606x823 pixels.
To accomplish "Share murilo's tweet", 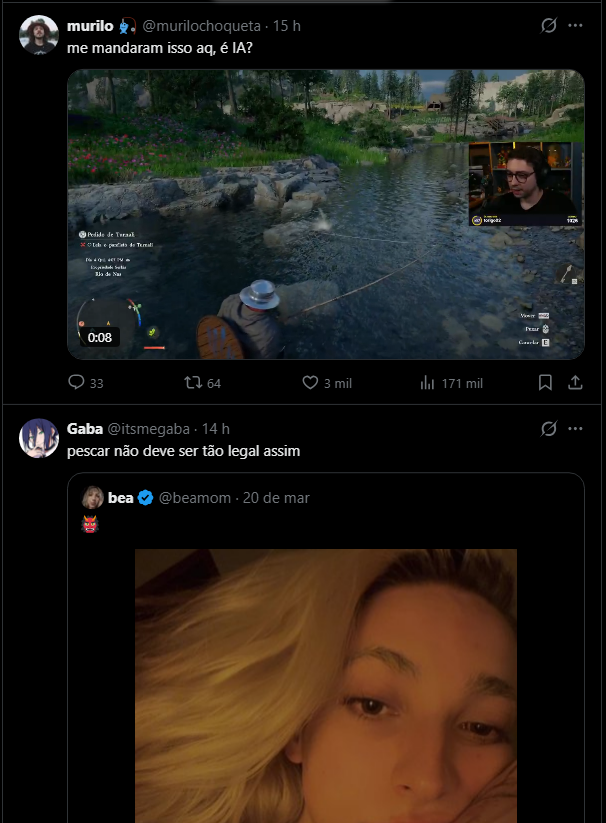I will (576, 383).
